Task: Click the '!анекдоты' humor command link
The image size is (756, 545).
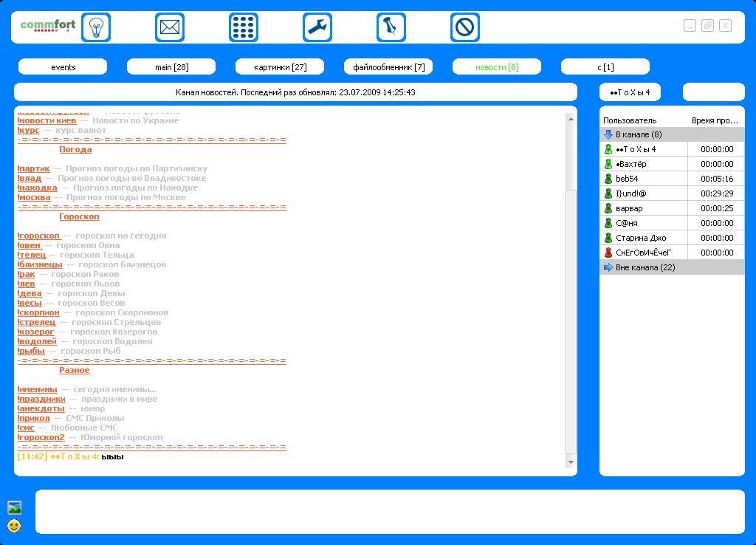Action: 41,408
